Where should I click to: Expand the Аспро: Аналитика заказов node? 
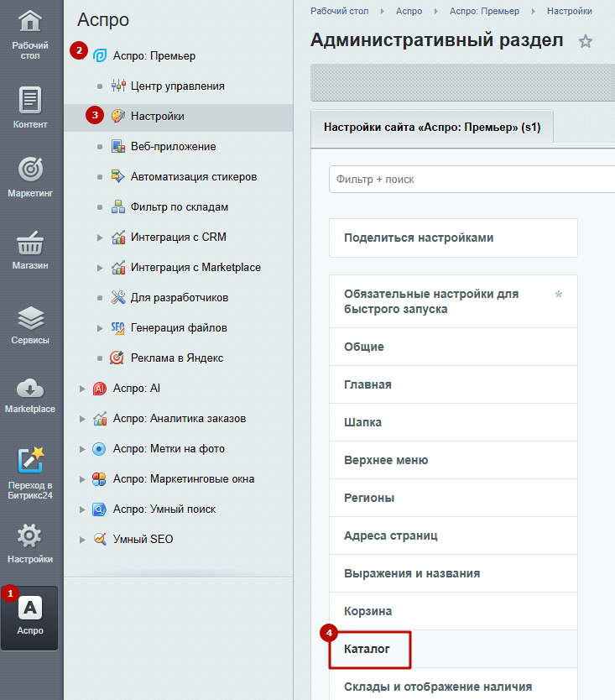tap(82, 419)
